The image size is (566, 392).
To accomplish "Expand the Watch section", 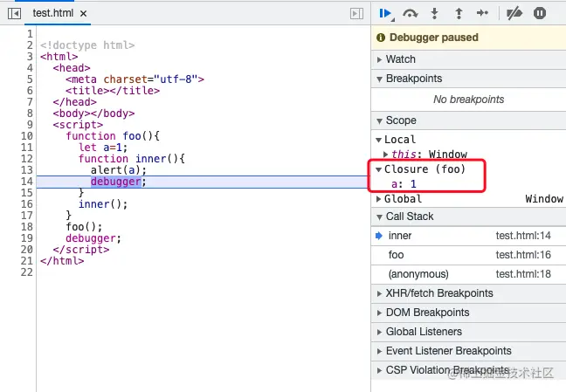I will click(x=468, y=59).
